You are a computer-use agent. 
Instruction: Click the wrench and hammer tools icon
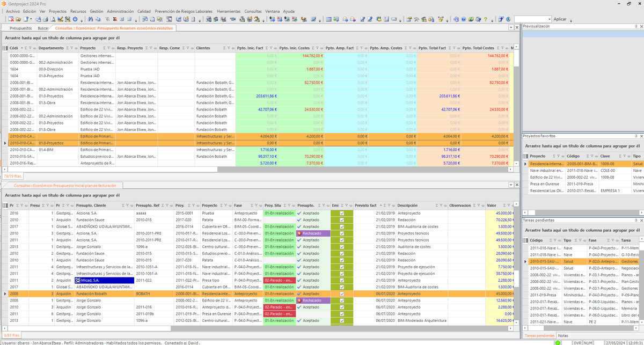click(x=416, y=19)
